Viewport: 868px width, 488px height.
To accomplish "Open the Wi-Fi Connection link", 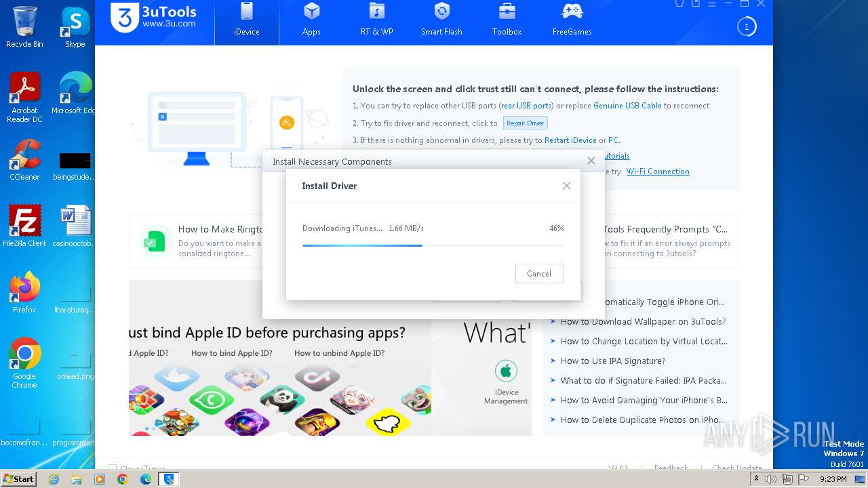I will (658, 171).
